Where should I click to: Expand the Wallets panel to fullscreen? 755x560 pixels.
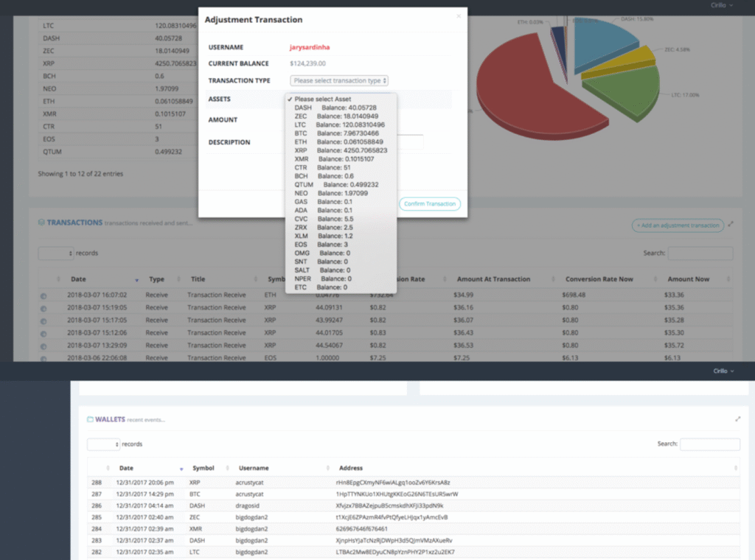click(x=737, y=419)
